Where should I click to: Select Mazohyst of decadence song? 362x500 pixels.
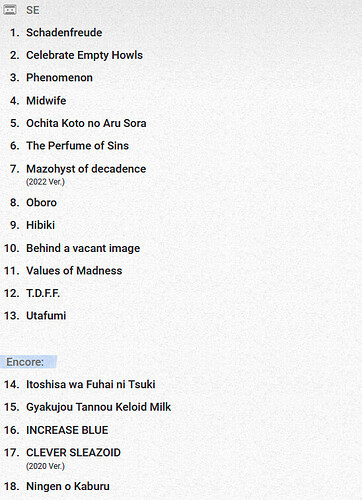tap(86, 169)
